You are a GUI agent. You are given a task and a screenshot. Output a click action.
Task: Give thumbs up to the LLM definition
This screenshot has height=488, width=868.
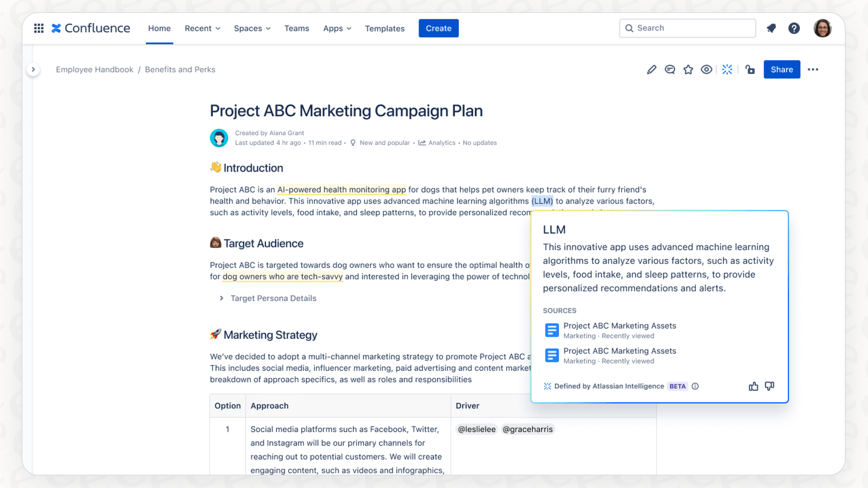[x=753, y=386]
